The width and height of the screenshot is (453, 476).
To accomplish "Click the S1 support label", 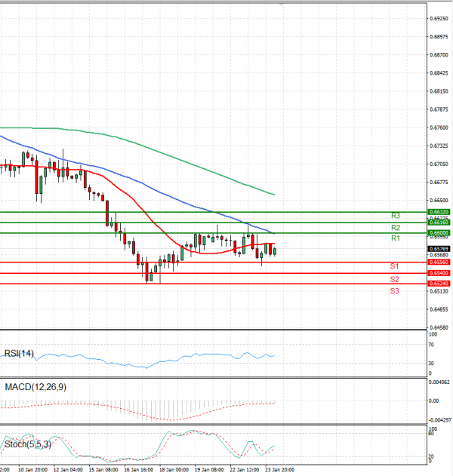I will coord(394,266).
